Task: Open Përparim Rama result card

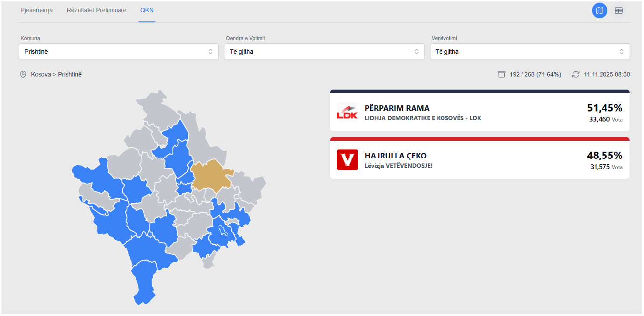Action: [x=479, y=112]
